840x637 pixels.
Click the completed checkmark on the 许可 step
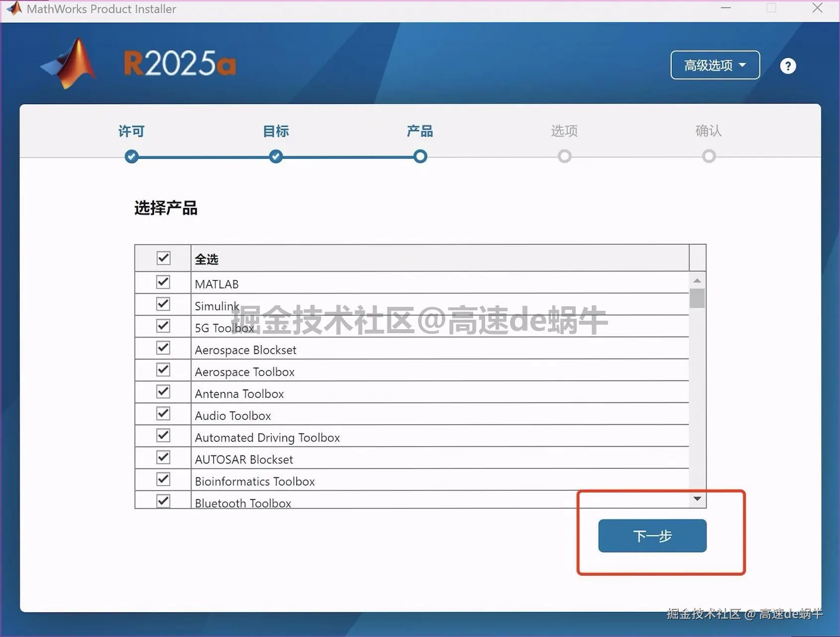pos(131,156)
